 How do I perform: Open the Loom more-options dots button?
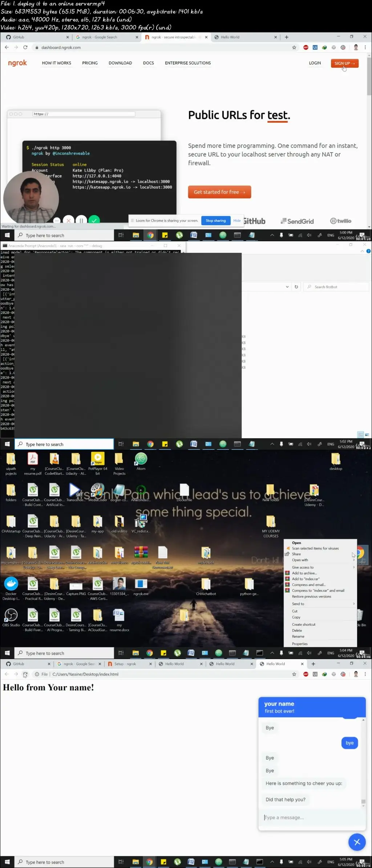point(57,221)
